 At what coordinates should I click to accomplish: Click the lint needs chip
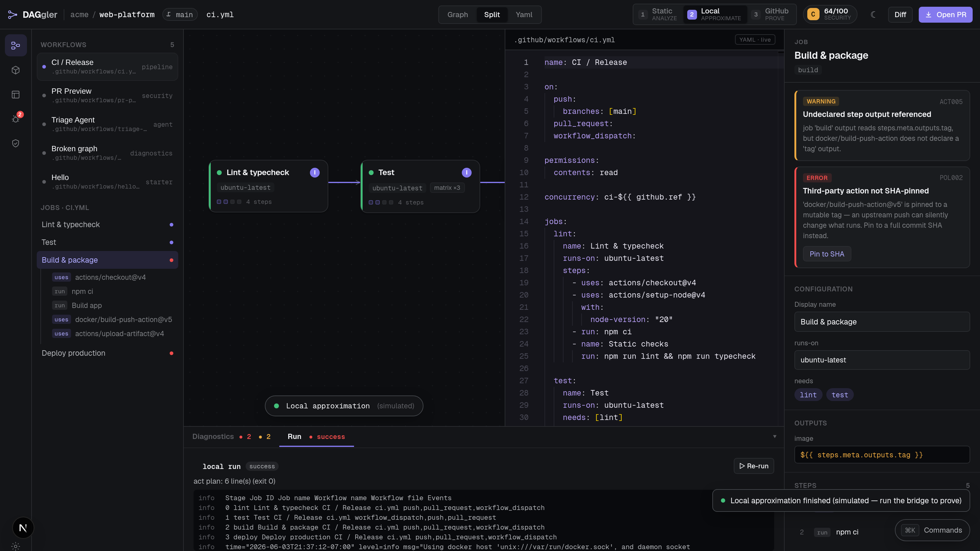click(808, 395)
